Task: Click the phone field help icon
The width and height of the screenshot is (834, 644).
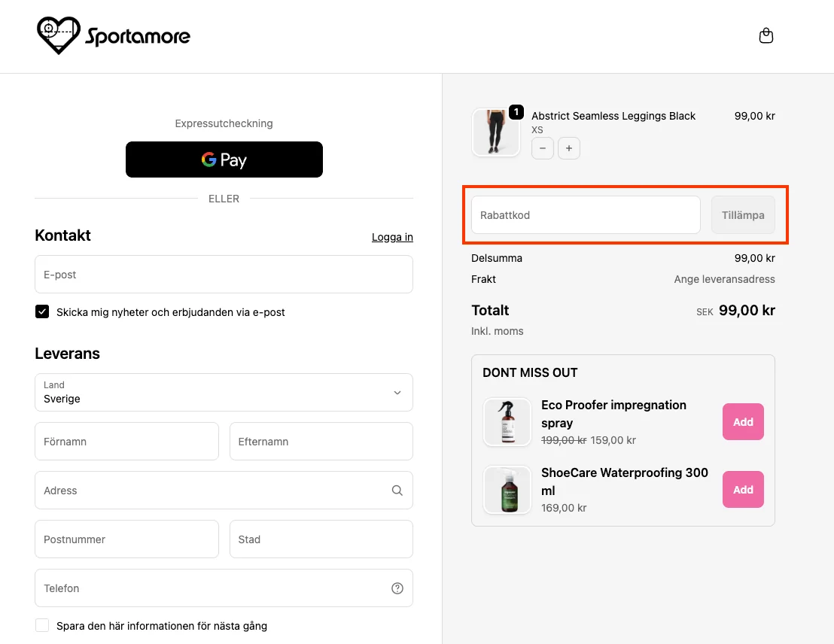Action: (397, 588)
